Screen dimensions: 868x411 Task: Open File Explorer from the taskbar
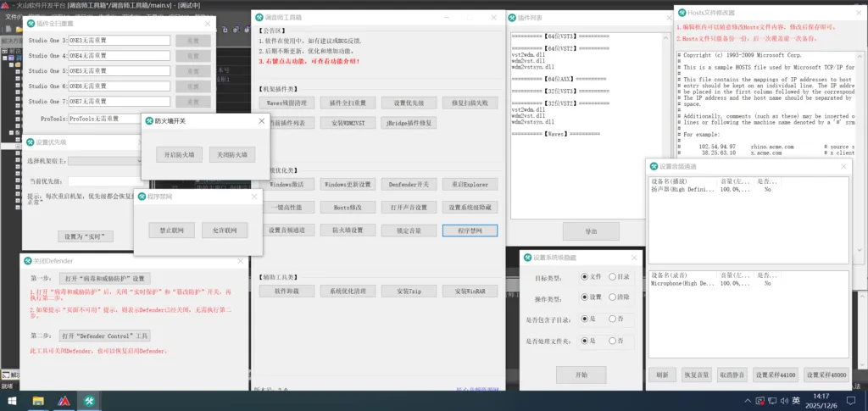tap(38, 401)
